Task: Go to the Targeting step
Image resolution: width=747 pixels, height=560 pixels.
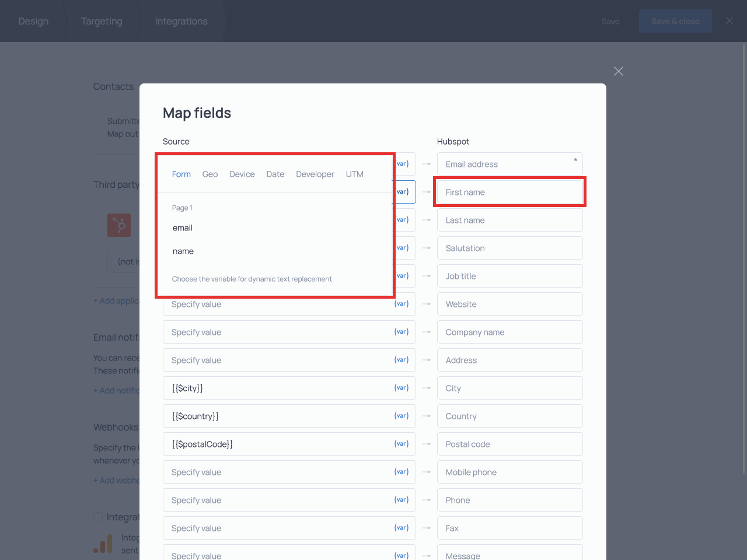Action: click(102, 21)
